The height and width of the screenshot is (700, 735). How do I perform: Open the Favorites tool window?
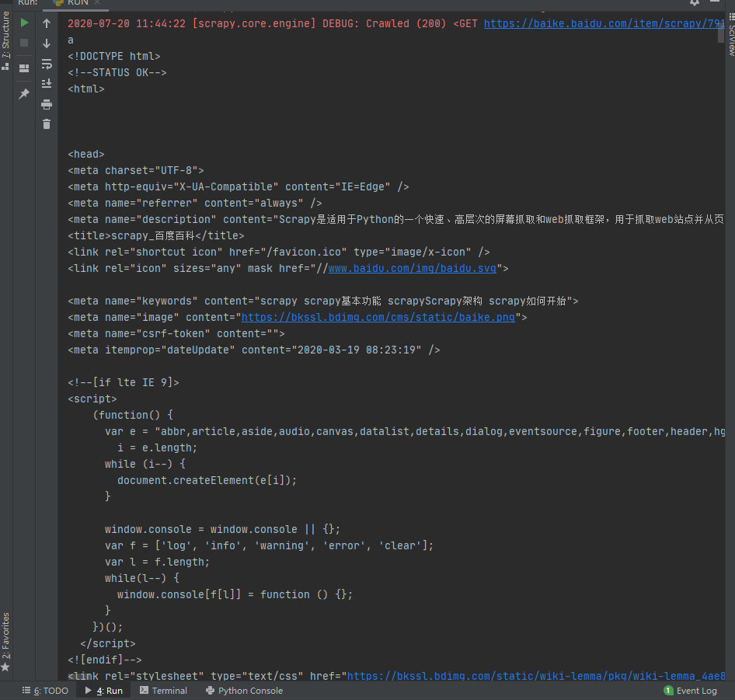click(5, 642)
